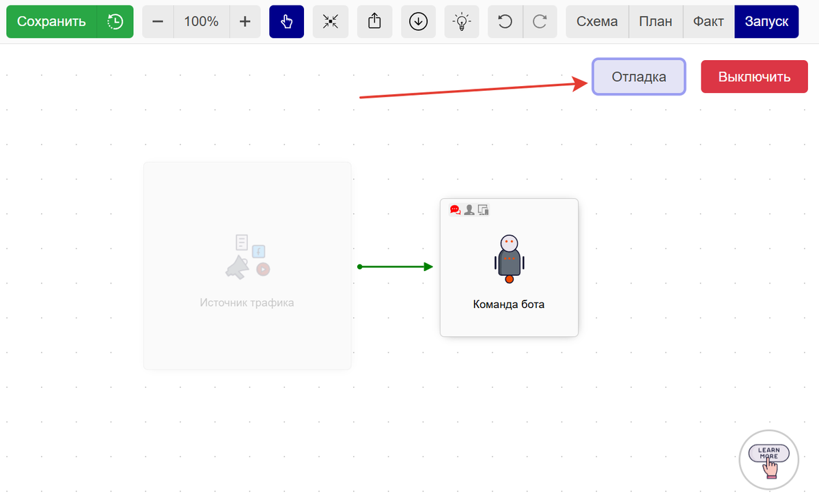Image resolution: width=819 pixels, height=504 pixels.
Task: Open the Learn More help widget
Action: tap(769, 460)
